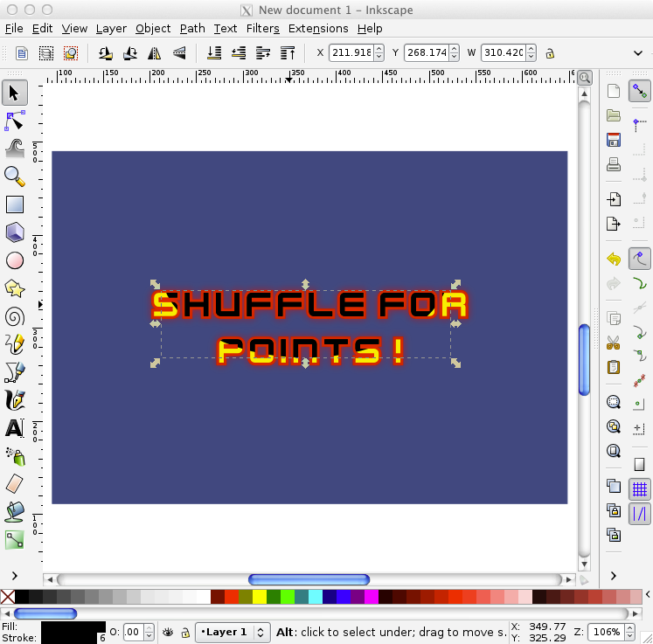Expand the hidden toolbox tools chevron
The image size is (653, 644).
(15, 575)
